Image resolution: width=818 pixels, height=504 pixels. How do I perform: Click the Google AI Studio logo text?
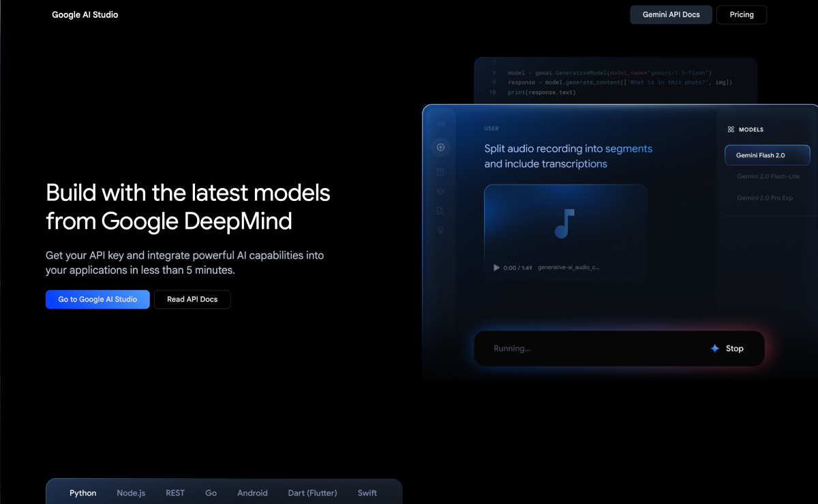[85, 14]
